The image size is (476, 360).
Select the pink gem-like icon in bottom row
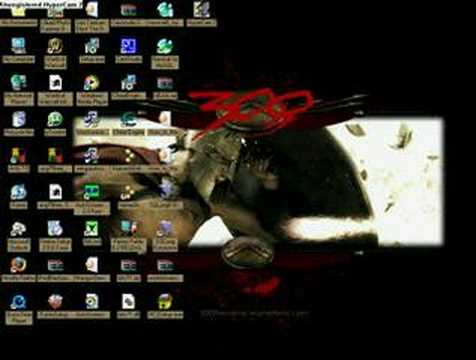[x=55, y=302]
